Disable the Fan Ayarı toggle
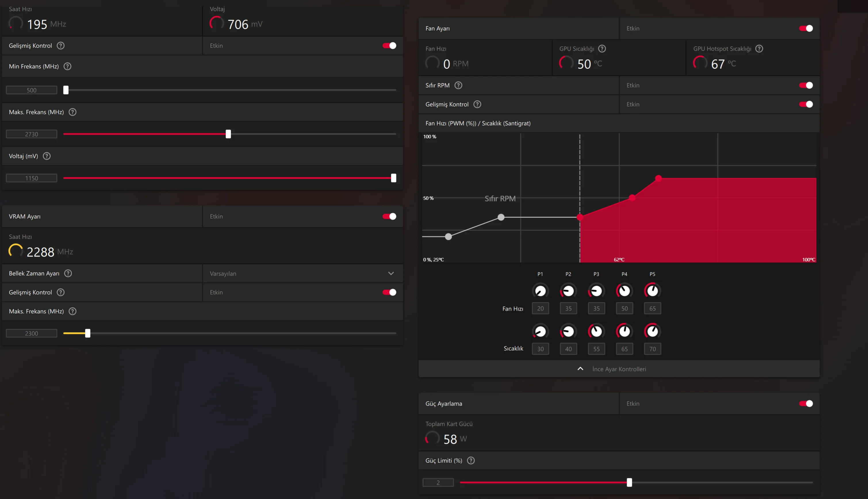 coord(806,28)
